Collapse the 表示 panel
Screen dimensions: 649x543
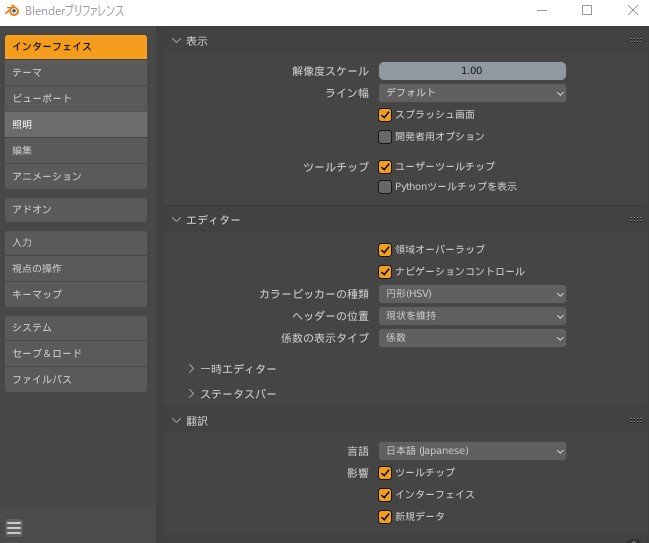[176, 41]
